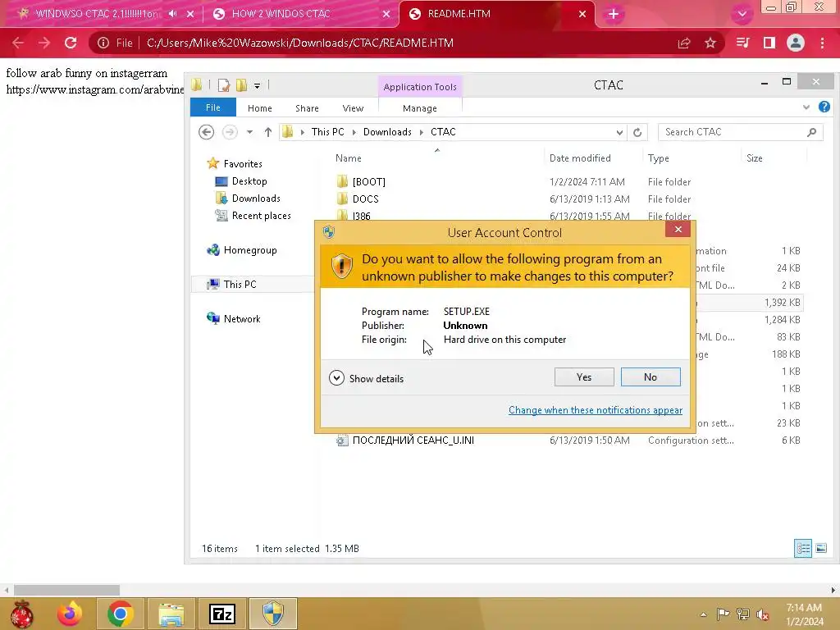Click Yes in User Account Control
The height and width of the screenshot is (630, 840).
[584, 377]
